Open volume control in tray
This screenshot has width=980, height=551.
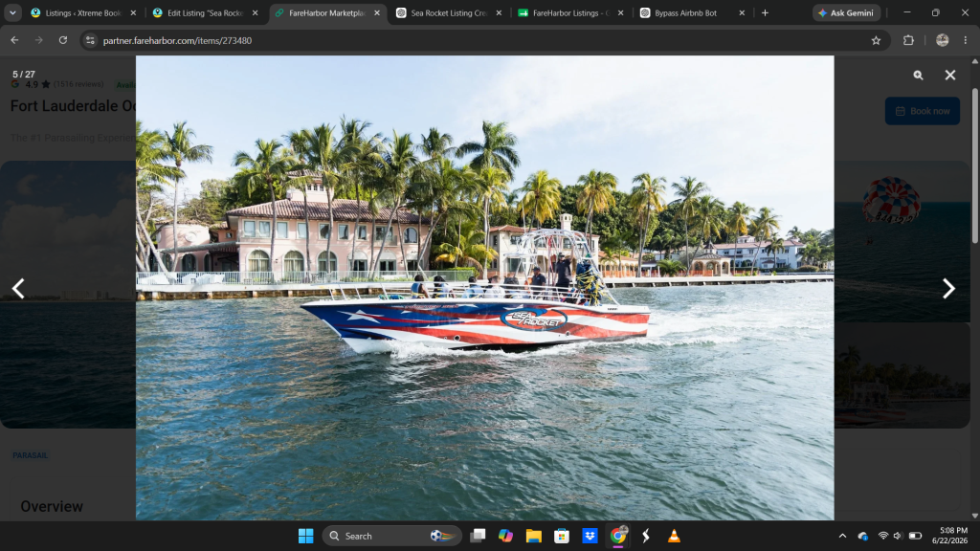click(898, 536)
